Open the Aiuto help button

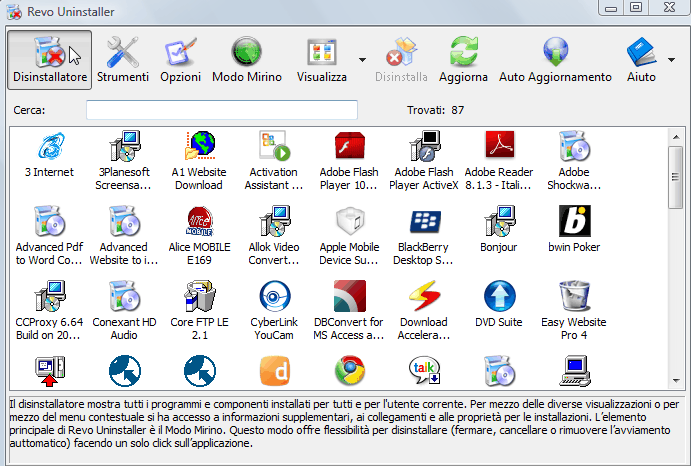(641, 60)
